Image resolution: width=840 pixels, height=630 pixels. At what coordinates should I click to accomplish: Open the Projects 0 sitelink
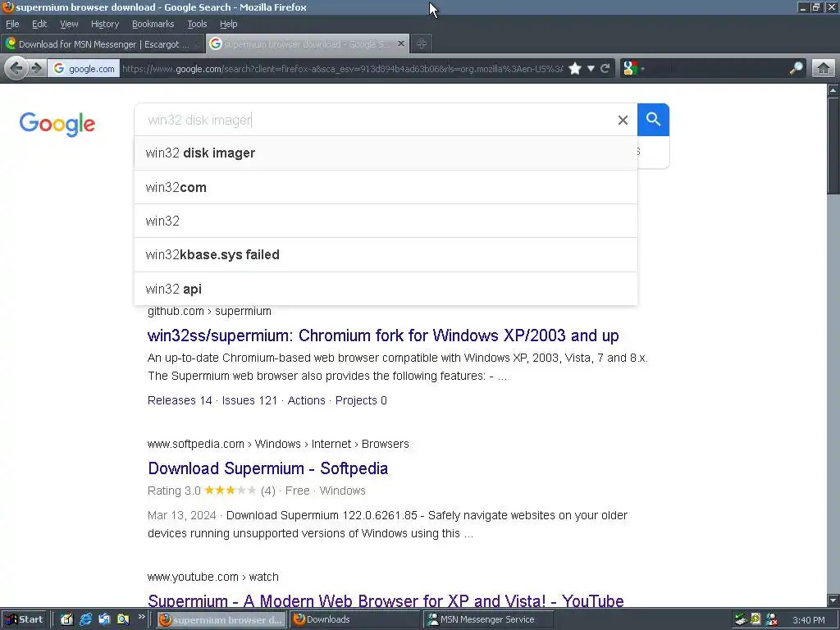click(361, 400)
